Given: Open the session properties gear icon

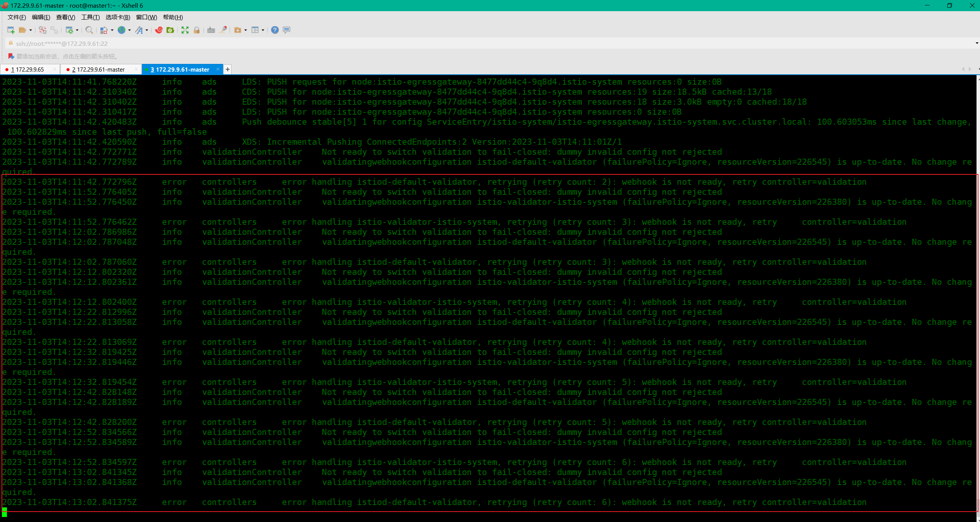Looking at the screenshot, I should point(69,30).
